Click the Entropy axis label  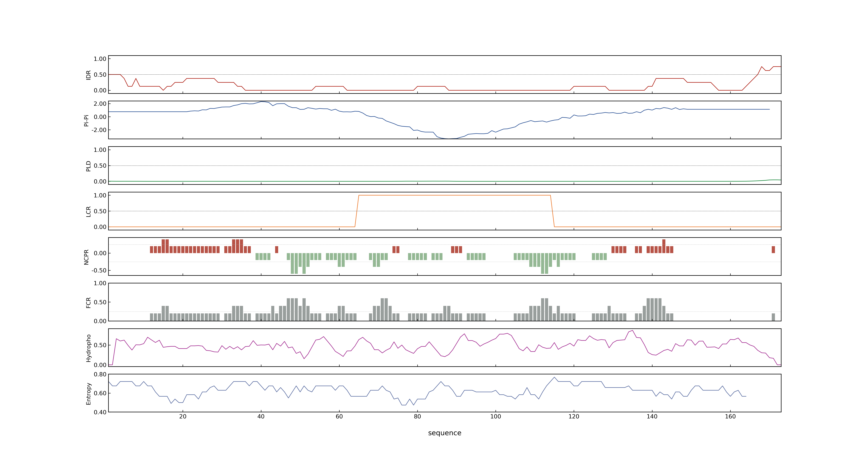pyautogui.click(x=88, y=394)
